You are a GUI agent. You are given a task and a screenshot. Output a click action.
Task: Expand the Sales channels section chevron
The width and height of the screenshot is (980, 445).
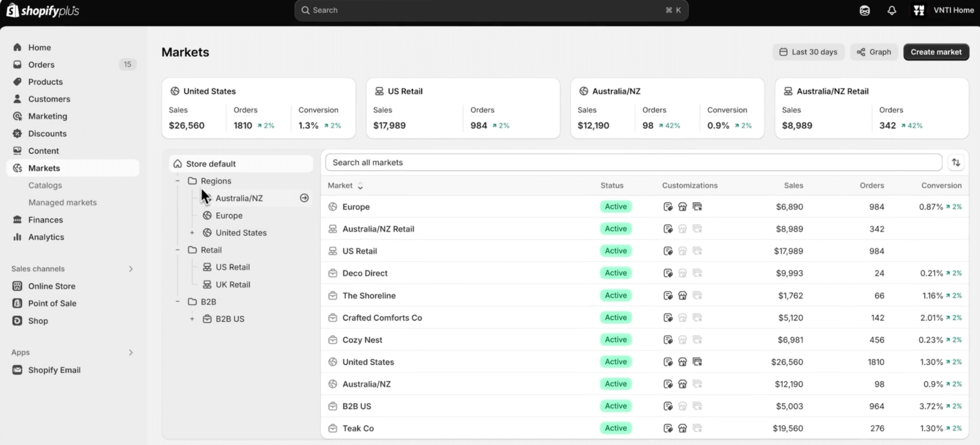(130, 269)
